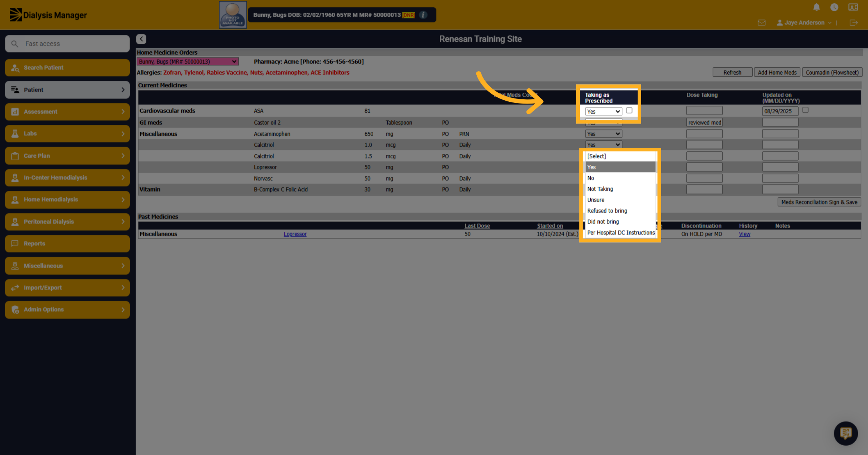The width and height of the screenshot is (868, 455).
Task: Click the Dialysis Manager logo
Action: pyautogui.click(x=48, y=15)
